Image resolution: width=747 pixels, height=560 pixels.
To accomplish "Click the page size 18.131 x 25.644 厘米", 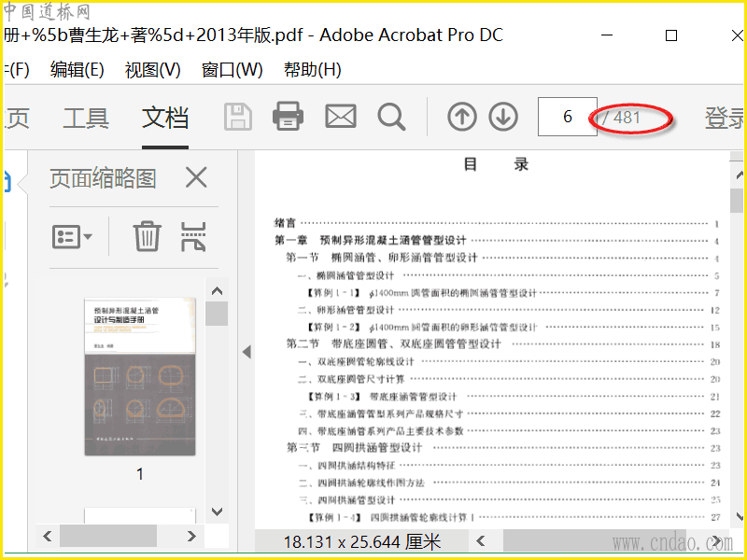I will 362,542.
